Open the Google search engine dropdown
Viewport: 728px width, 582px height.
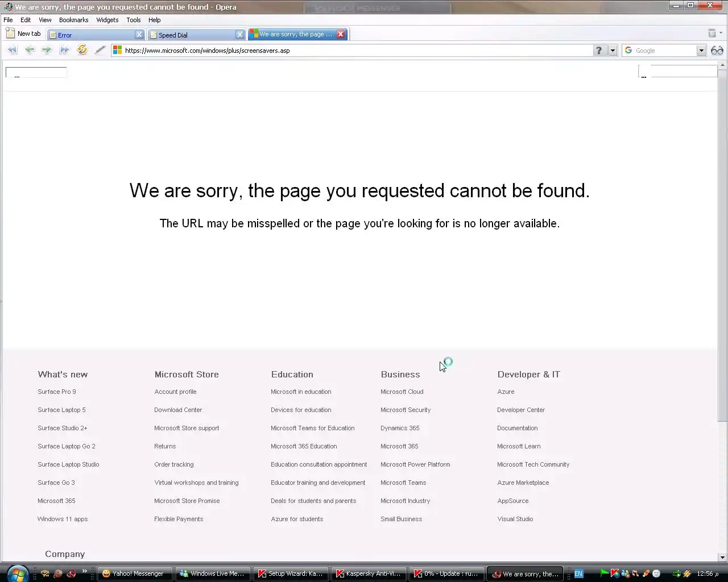tap(701, 50)
